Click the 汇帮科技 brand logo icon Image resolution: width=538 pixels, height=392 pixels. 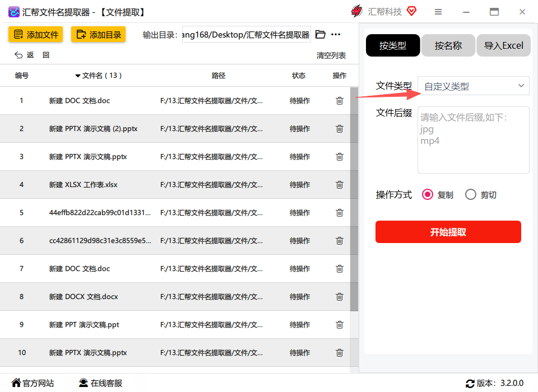click(x=357, y=11)
